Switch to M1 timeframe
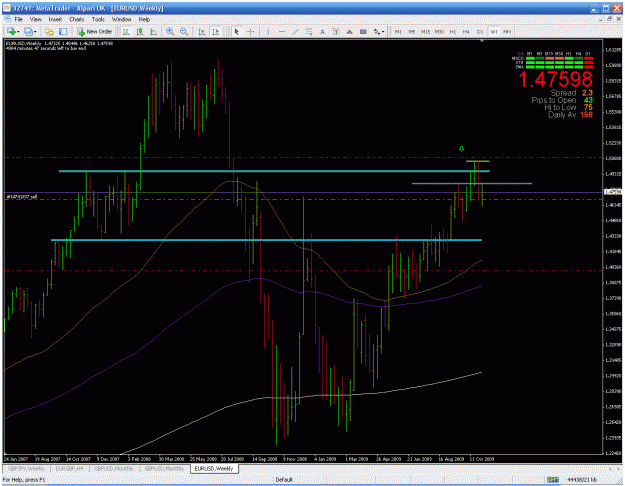The image size is (625, 486). pyautogui.click(x=398, y=31)
